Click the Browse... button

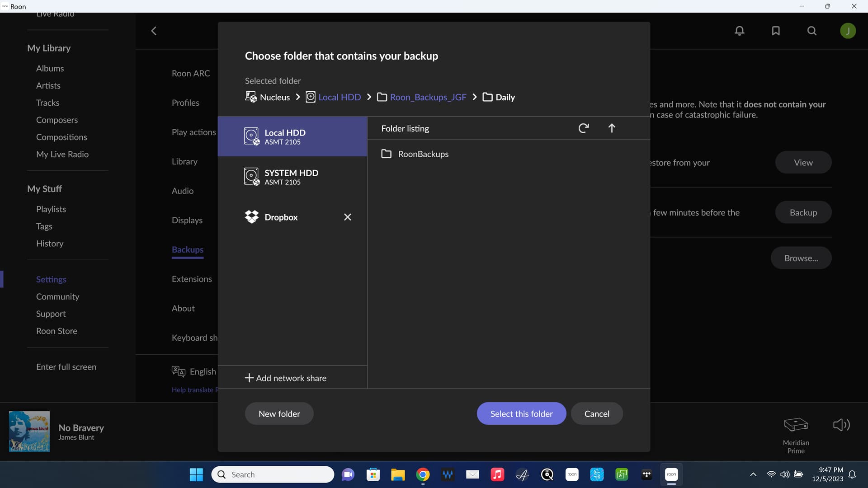(801, 258)
